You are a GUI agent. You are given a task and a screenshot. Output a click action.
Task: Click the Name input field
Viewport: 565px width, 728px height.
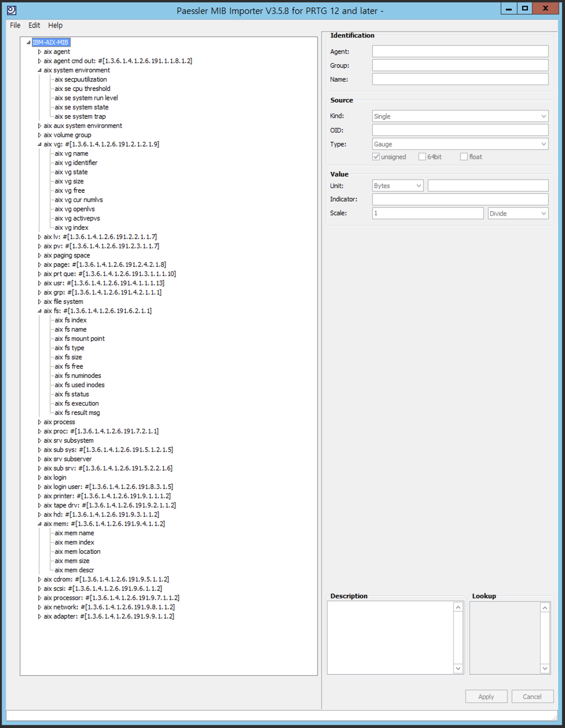pos(460,79)
